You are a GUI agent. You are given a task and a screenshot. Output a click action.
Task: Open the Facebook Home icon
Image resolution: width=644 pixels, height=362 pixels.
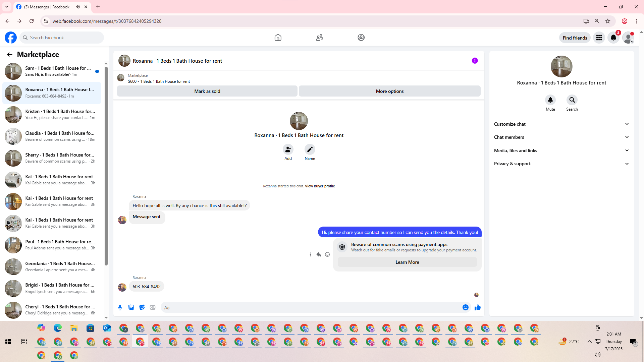point(278,38)
